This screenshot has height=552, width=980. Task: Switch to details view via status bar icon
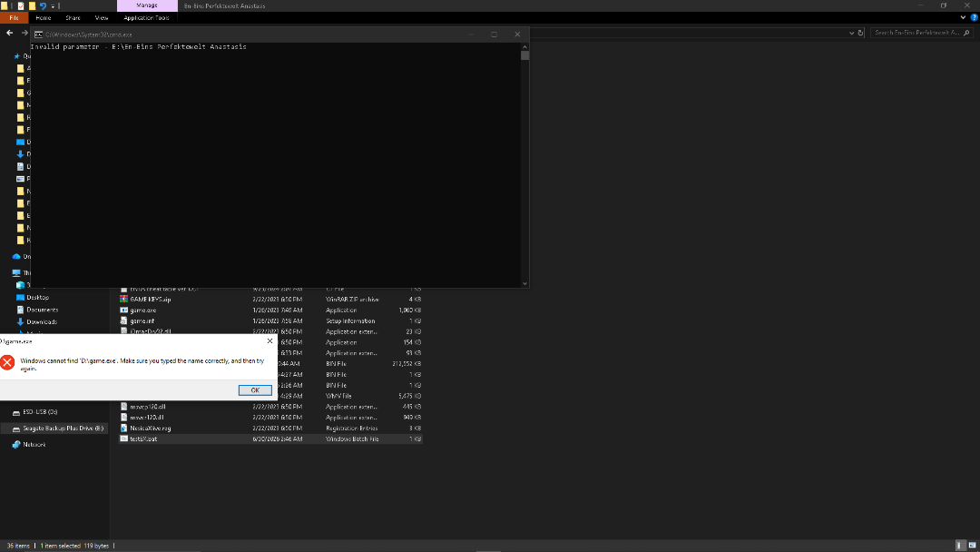[x=960, y=546]
